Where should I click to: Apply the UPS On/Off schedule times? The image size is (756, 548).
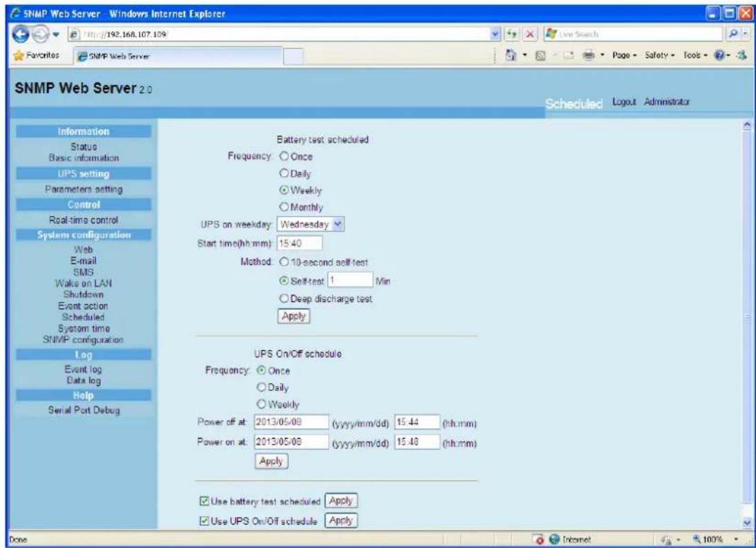271,462
